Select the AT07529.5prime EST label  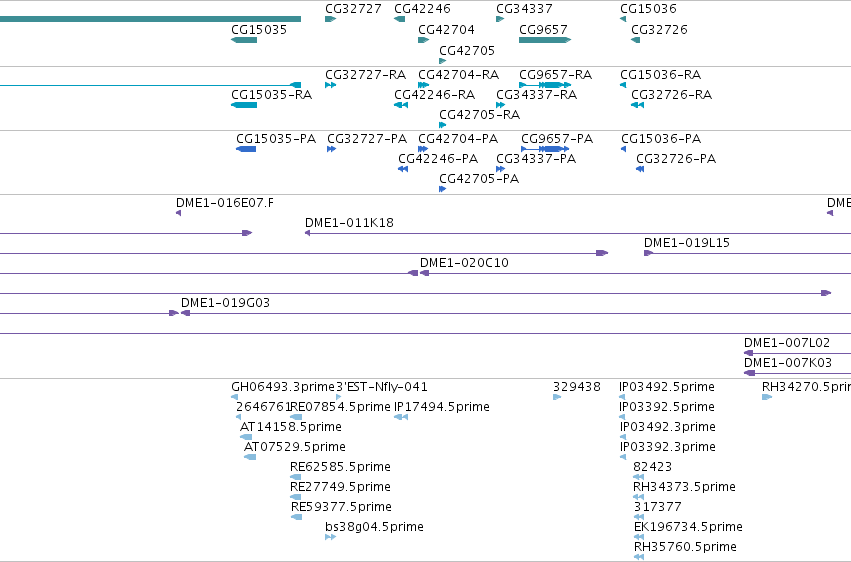tap(295, 448)
